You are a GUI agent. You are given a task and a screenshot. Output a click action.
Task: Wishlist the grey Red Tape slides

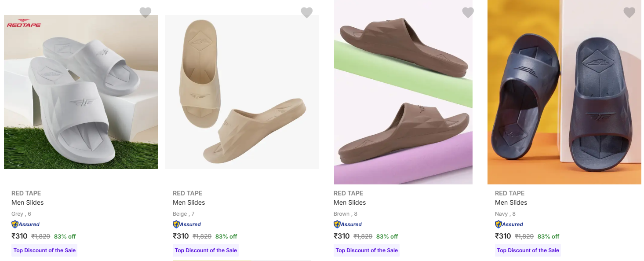(x=146, y=13)
